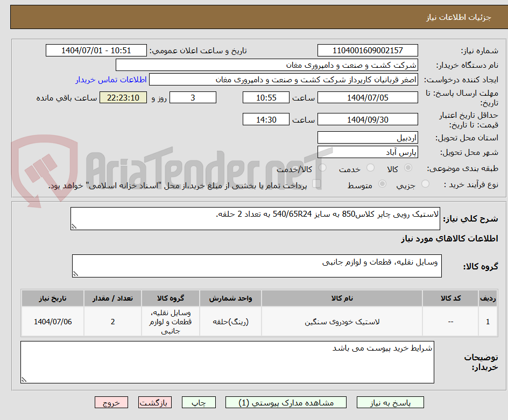Select the خدمت radio button

(x=370, y=168)
